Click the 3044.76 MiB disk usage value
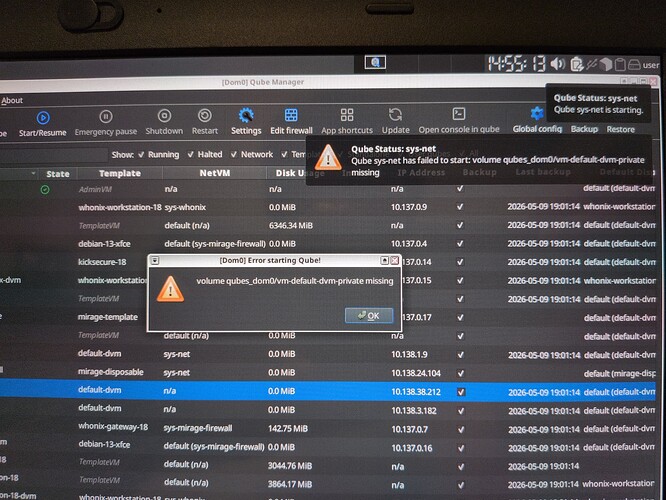 coord(290,466)
